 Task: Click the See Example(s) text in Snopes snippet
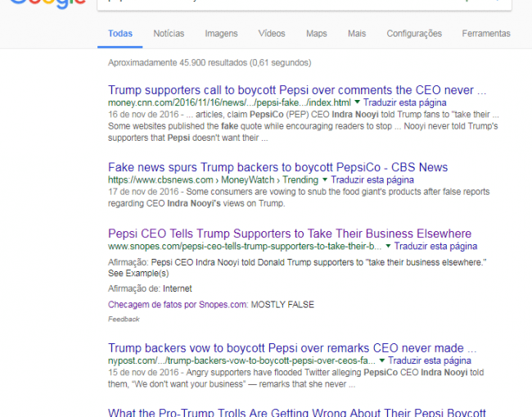coord(138,274)
